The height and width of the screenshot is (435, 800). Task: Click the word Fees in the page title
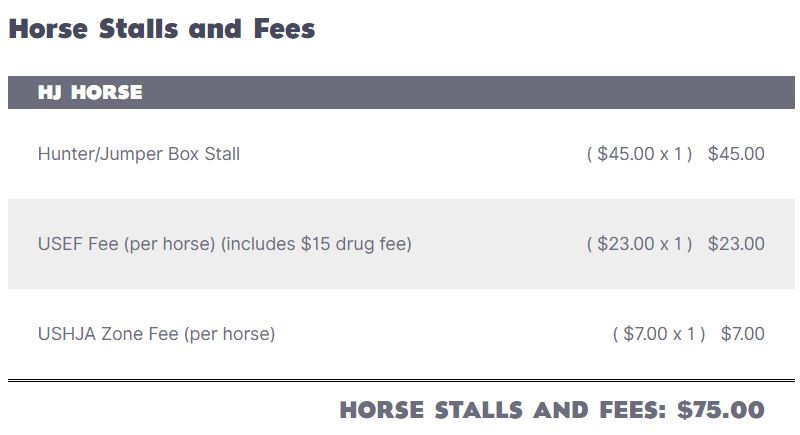[x=285, y=29]
